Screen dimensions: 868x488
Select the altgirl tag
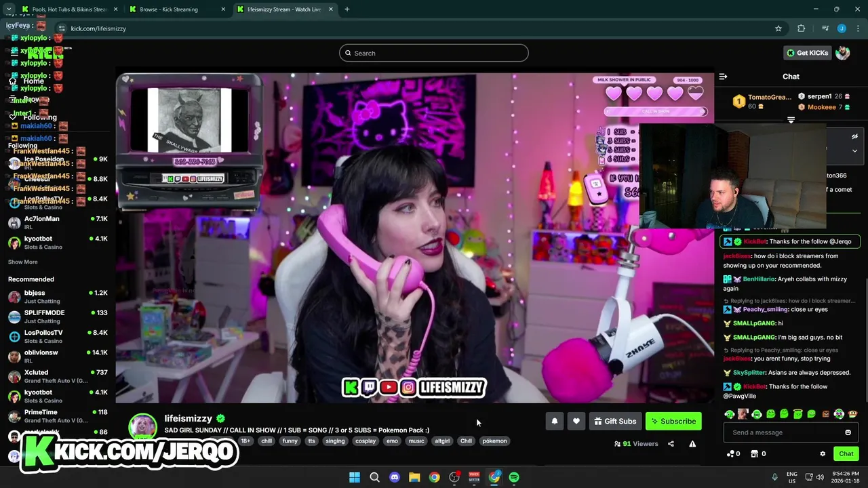[442, 441]
